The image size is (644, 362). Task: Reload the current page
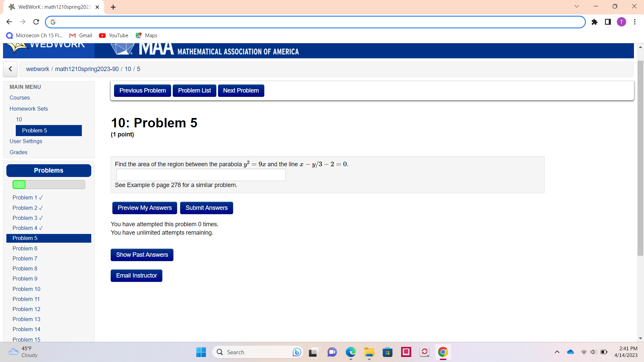click(x=36, y=22)
